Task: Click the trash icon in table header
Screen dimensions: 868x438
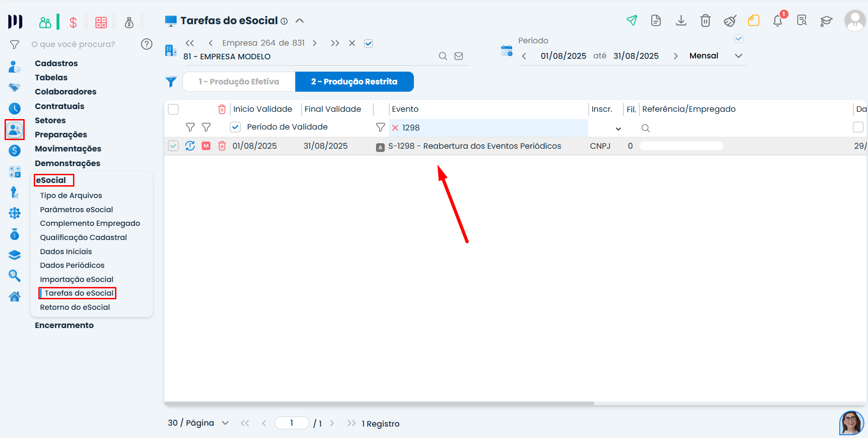Action: pos(222,109)
